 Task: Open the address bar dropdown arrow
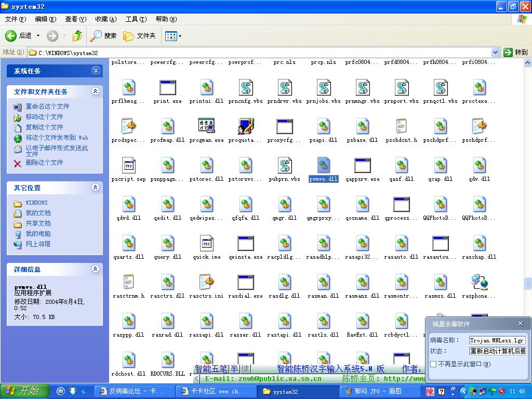[x=496, y=52]
